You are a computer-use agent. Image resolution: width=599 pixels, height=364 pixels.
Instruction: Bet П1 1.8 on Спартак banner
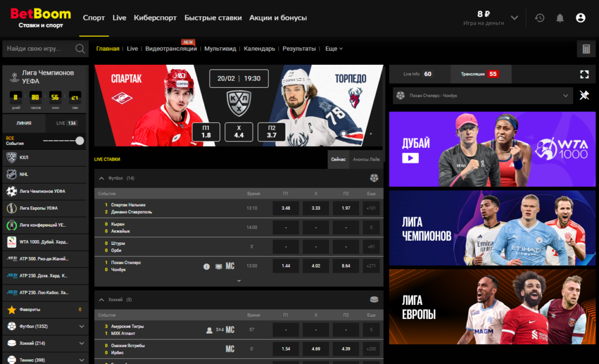pos(206,132)
